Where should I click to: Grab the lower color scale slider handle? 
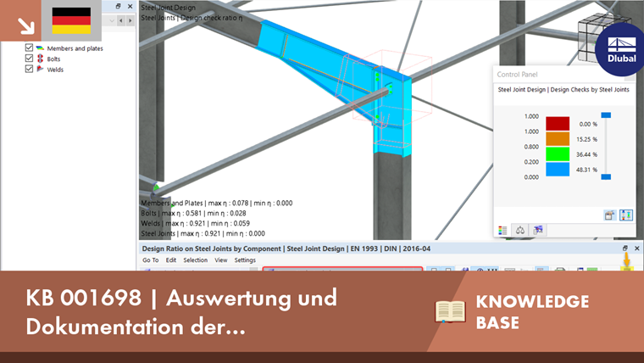(606, 176)
